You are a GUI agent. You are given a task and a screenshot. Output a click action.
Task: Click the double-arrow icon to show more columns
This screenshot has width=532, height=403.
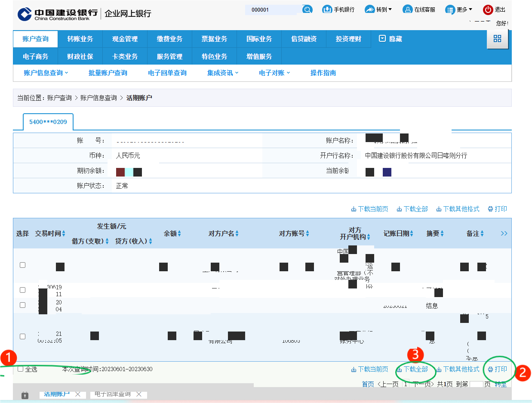pos(504,233)
